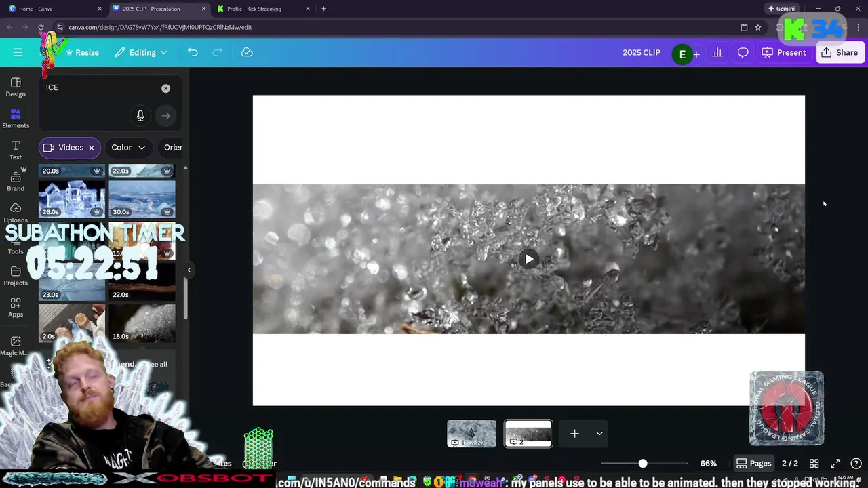This screenshot has width=868, height=488.
Task: Submit the ICE search with arrow
Action: click(x=166, y=116)
